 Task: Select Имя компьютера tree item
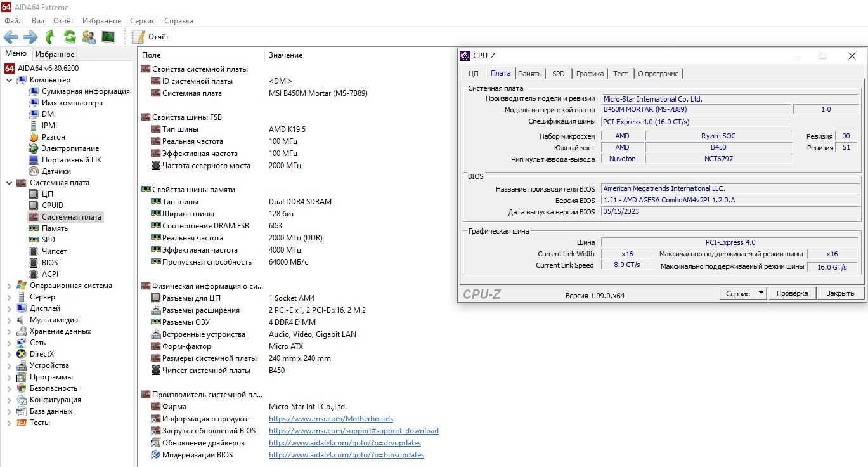pos(72,103)
